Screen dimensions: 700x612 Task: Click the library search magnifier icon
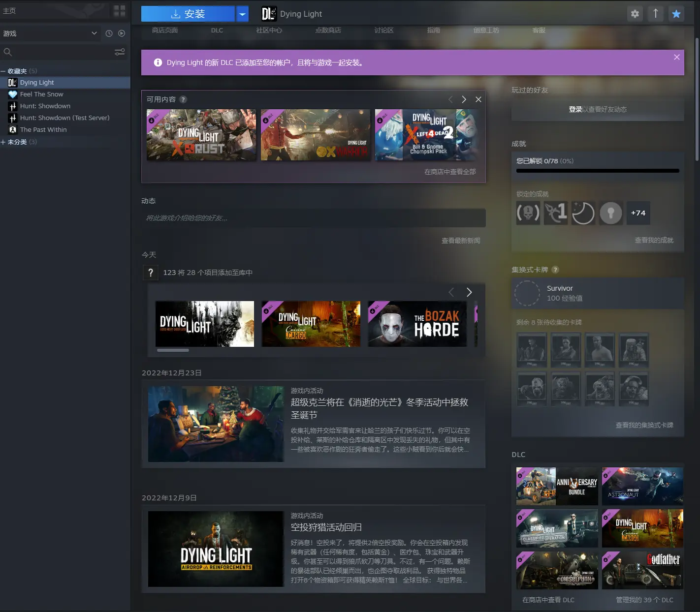(7, 52)
